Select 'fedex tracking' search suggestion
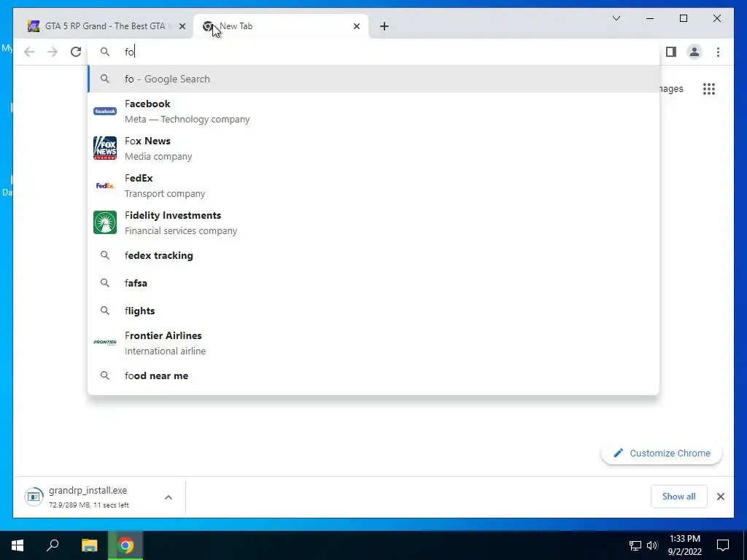Image resolution: width=747 pixels, height=560 pixels. click(373, 255)
